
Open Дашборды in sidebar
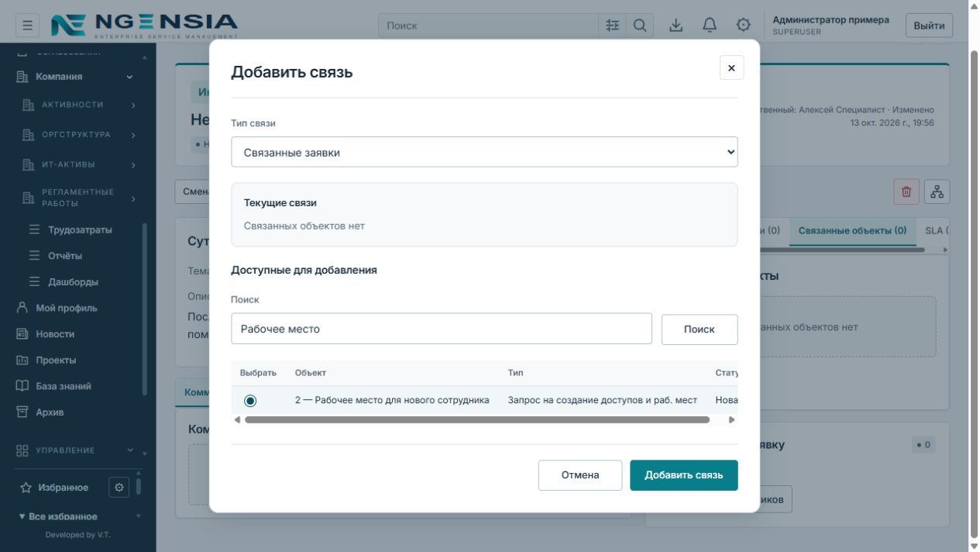(73, 282)
